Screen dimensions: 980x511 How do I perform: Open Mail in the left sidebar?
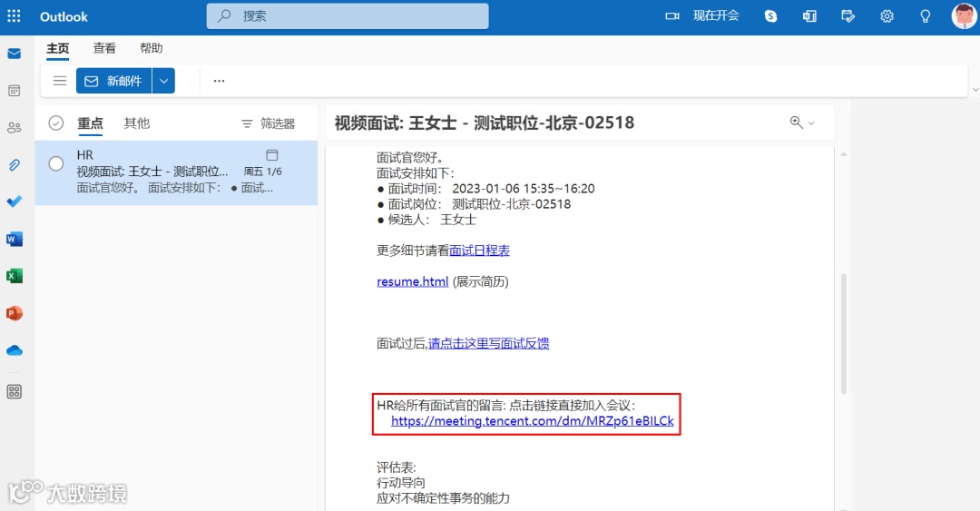[15, 54]
